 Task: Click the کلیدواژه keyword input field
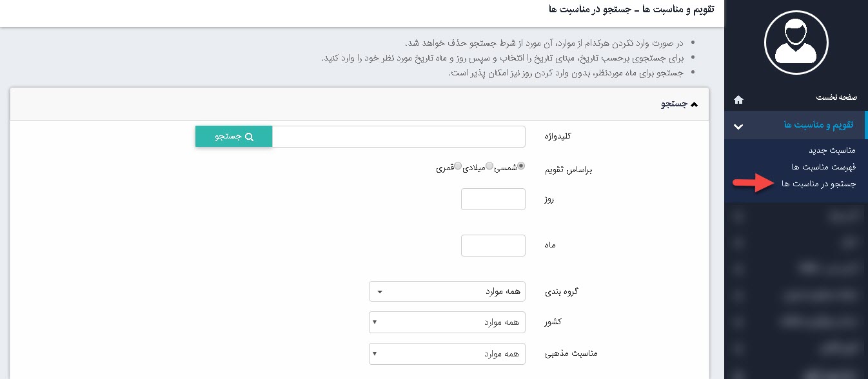[399, 137]
